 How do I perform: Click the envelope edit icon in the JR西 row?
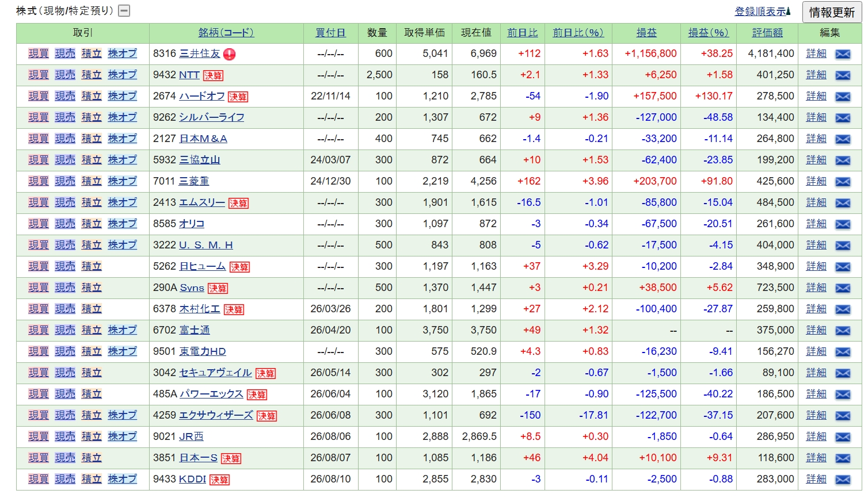point(843,437)
